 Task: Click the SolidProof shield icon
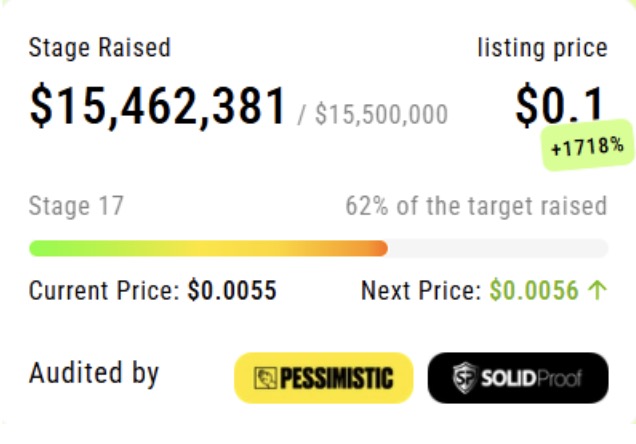465,378
